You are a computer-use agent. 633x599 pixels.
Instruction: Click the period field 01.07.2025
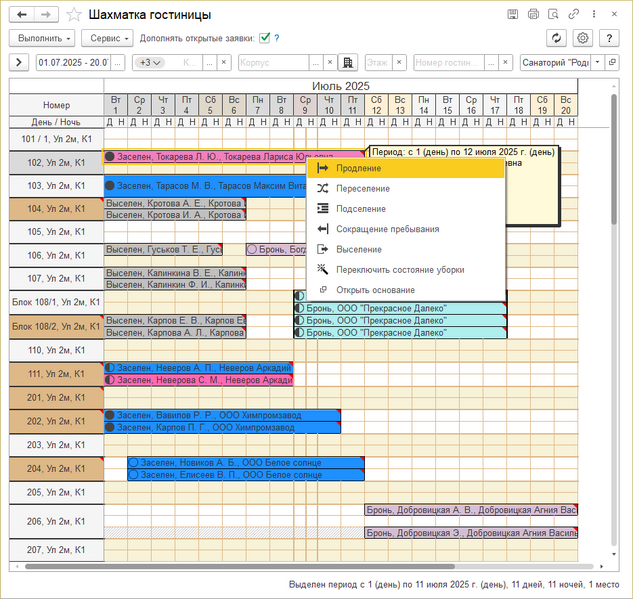pos(73,63)
